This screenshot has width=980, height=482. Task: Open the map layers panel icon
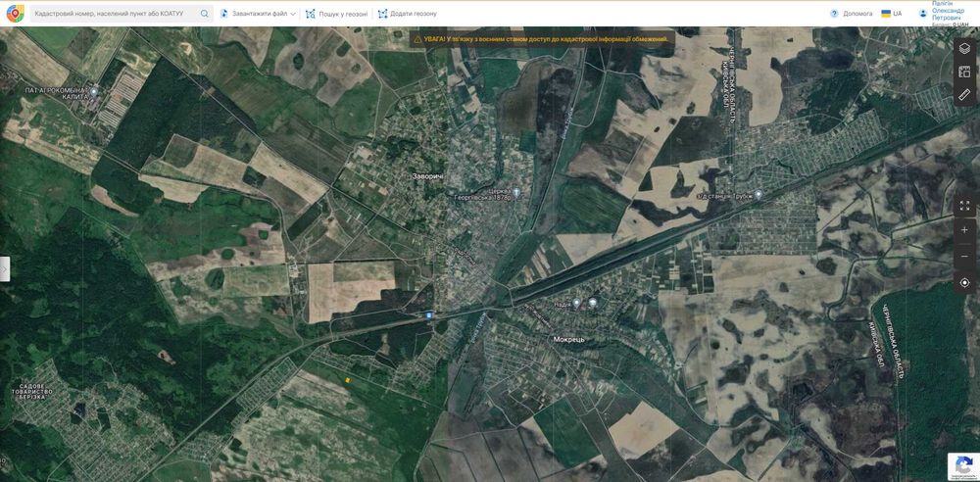(x=964, y=49)
